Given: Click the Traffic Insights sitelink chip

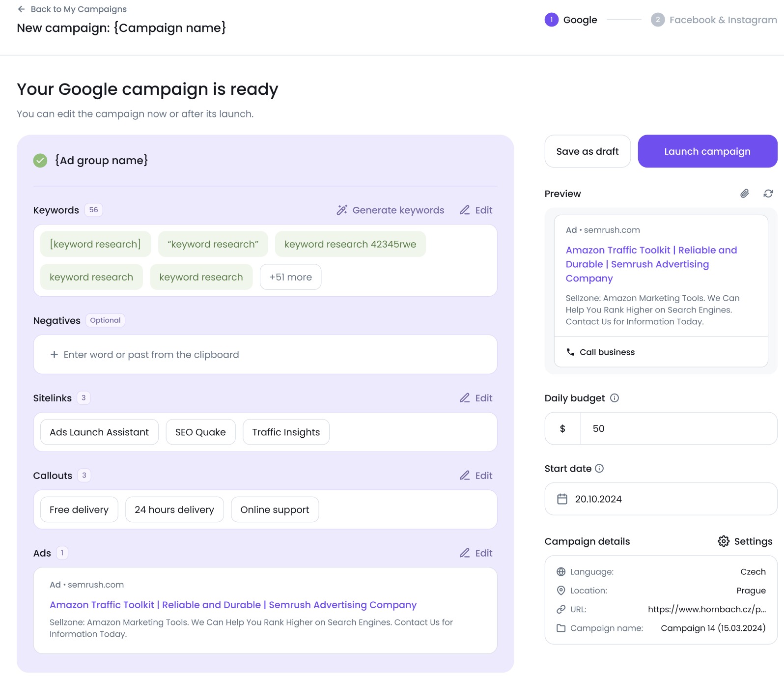Looking at the screenshot, I should click(286, 432).
